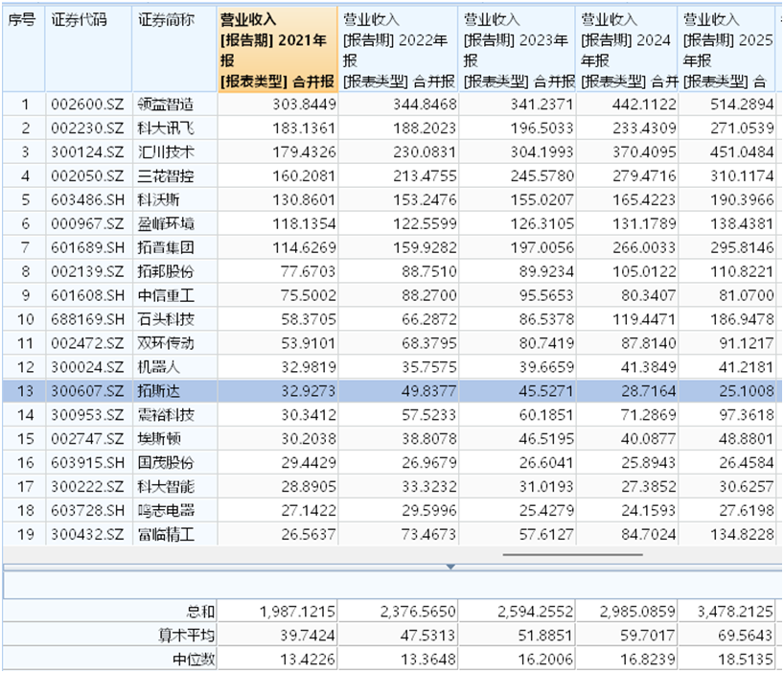This screenshot has width=784, height=673.
Task: Select the total value 3,478.2125
Action: point(735,612)
